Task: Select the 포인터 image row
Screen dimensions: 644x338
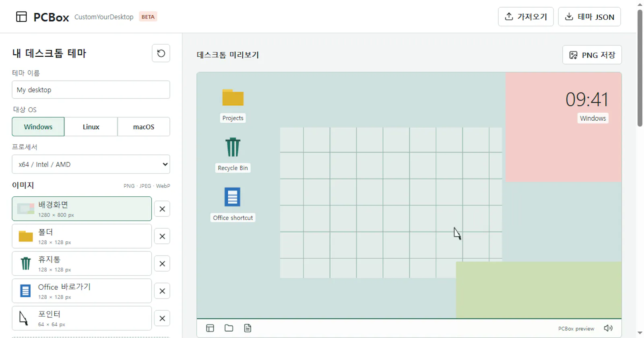Action: [82, 318]
